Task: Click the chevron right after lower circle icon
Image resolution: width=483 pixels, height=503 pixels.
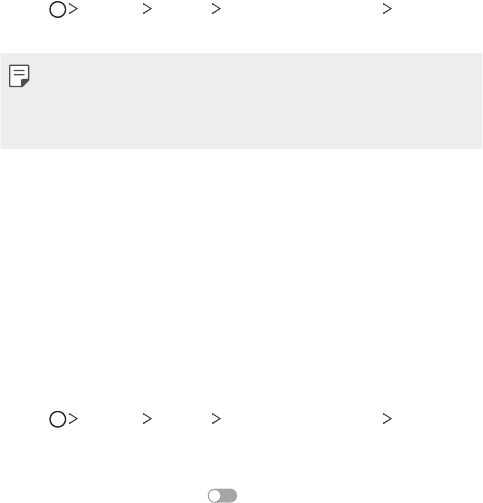Action: tap(73, 419)
